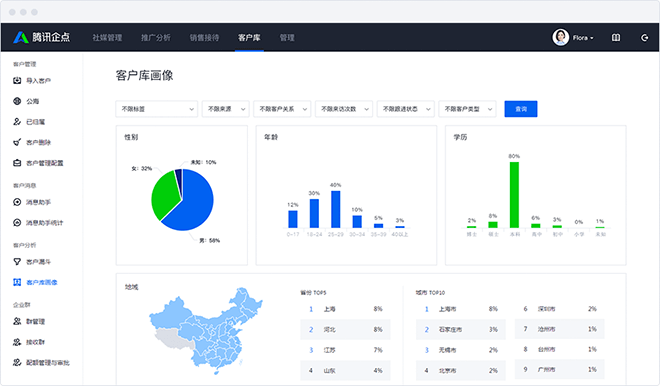The width and height of the screenshot is (660, 386).
Task: Open the 公海 globe icon entry
Action: click(17, 101)
